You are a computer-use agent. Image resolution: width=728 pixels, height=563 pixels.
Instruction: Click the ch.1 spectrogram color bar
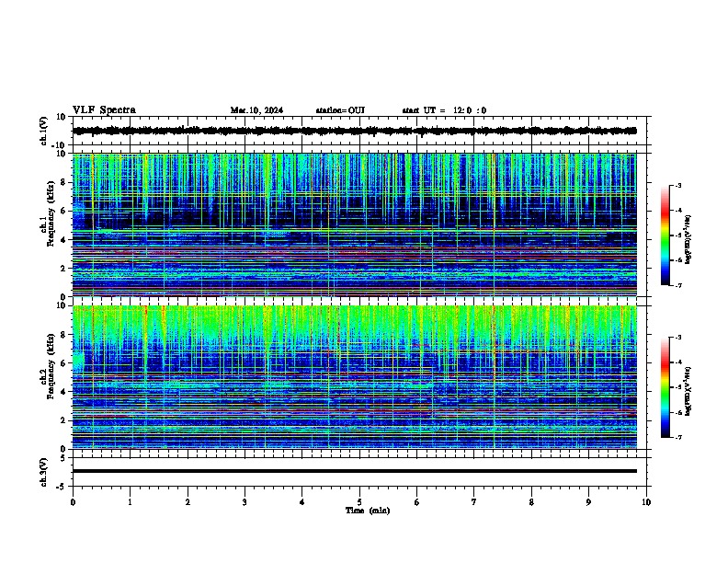(665, 236)
